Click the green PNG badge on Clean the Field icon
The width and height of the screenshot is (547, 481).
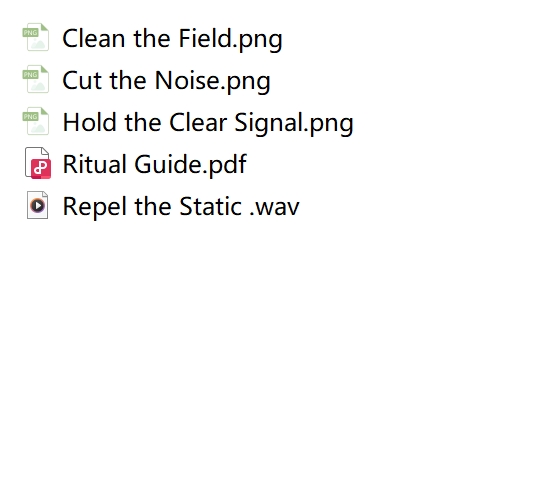(30, 33)
